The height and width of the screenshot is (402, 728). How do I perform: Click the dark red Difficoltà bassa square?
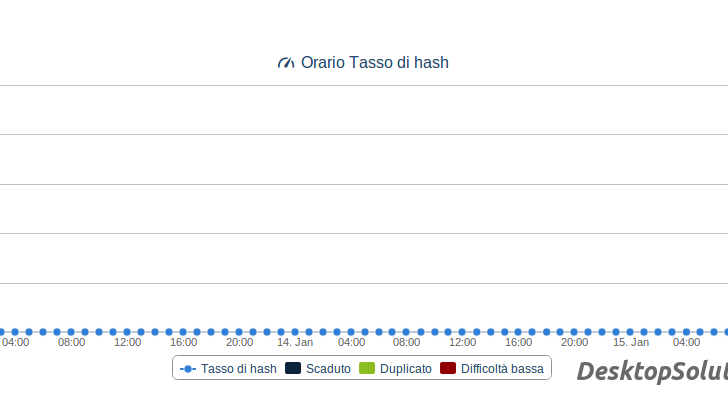[x=448, y=369]
